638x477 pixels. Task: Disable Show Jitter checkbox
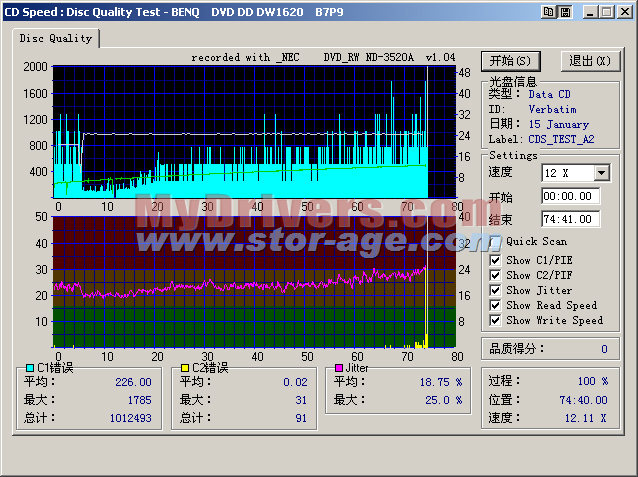[496, 290]
